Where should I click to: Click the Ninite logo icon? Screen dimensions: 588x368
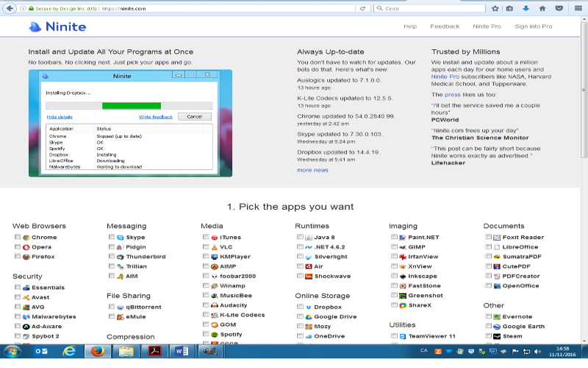(x=35, y=27)
